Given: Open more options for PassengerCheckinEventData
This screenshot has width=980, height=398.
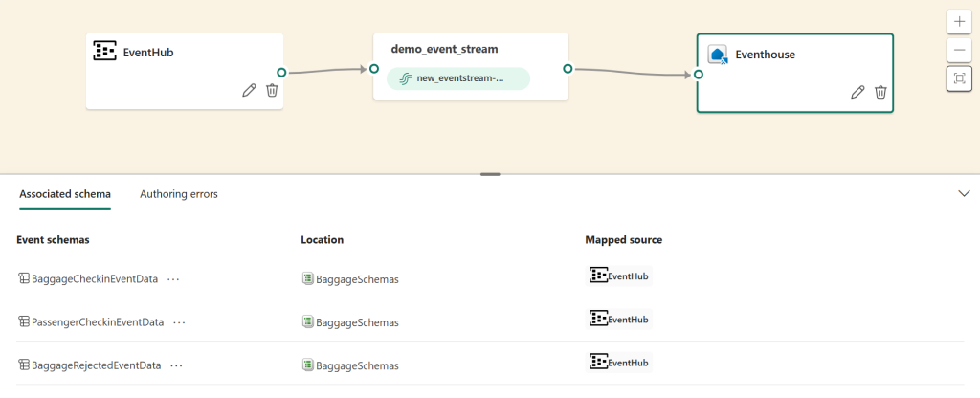Looking at the screenshot, I should click(179, 322).
